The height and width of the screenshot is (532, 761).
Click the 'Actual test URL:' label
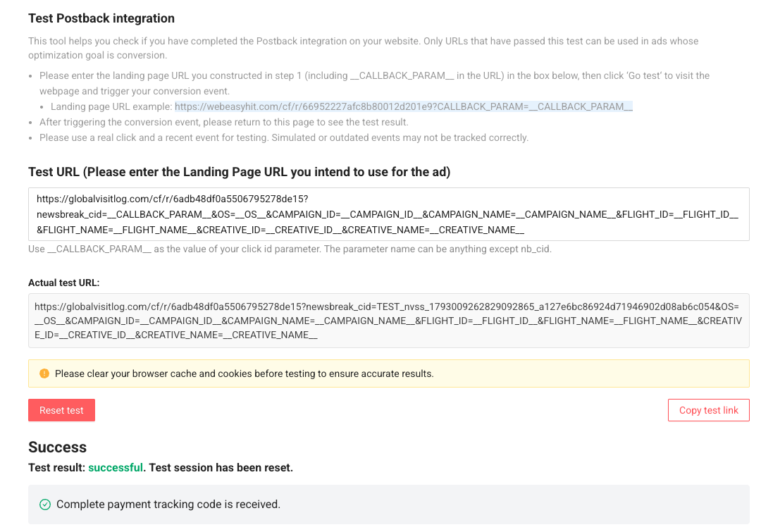coord(63,283)
